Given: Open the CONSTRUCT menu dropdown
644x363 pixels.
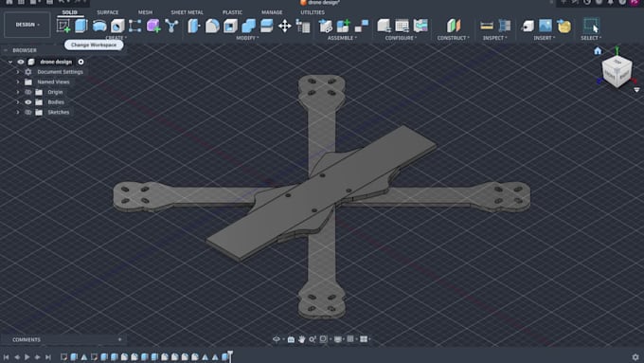Looking at the screenshot, I should [x=453, y=38].
